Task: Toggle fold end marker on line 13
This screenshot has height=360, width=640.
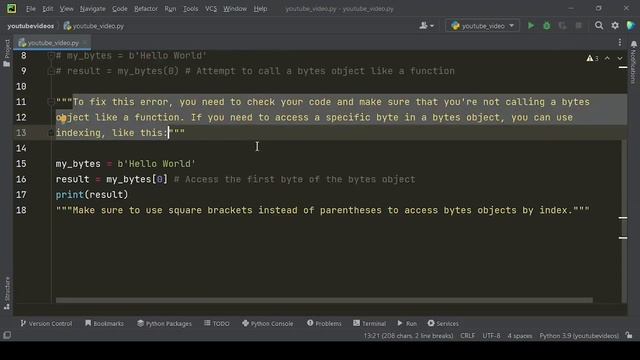Action: 51,133
